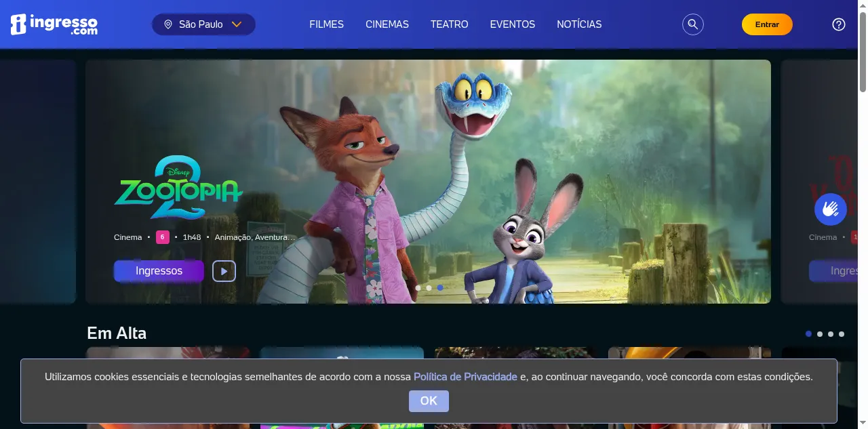The width and height of the screenshot is (868, 429).
Task: Select the second banner carousel dot
Action: click(x=429, y=288)
